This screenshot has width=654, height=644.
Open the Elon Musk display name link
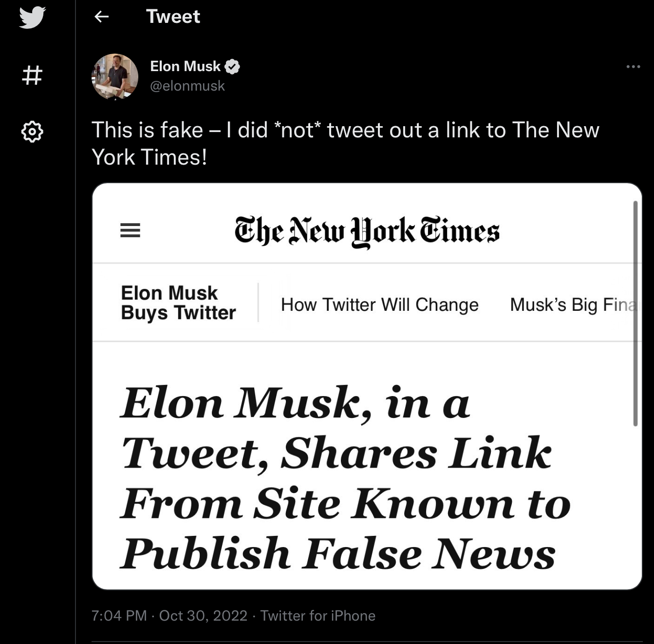click(185, 66)
